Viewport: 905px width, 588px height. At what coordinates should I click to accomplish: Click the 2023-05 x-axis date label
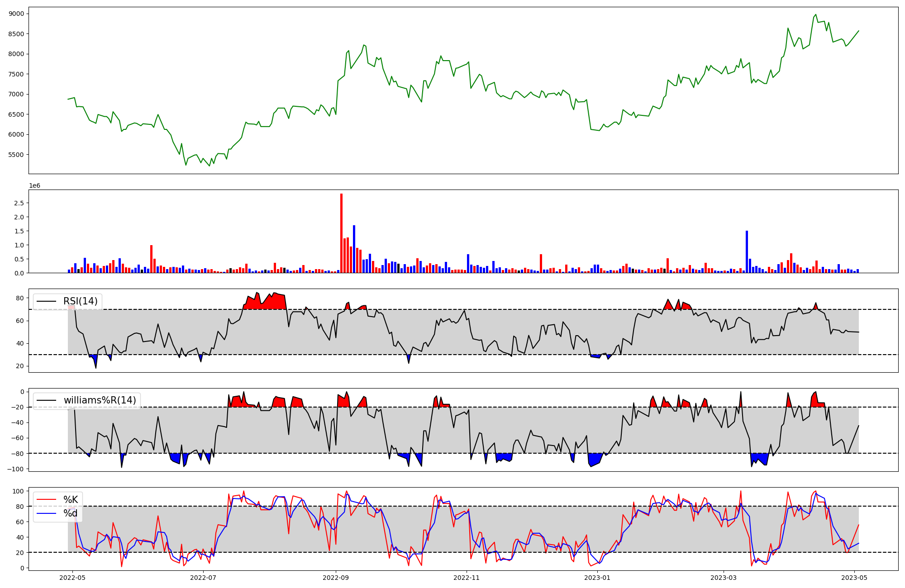click(854, 578)
